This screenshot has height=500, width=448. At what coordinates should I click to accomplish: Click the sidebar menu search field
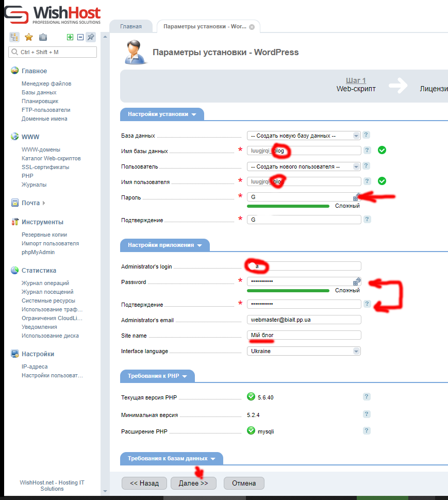53,52
